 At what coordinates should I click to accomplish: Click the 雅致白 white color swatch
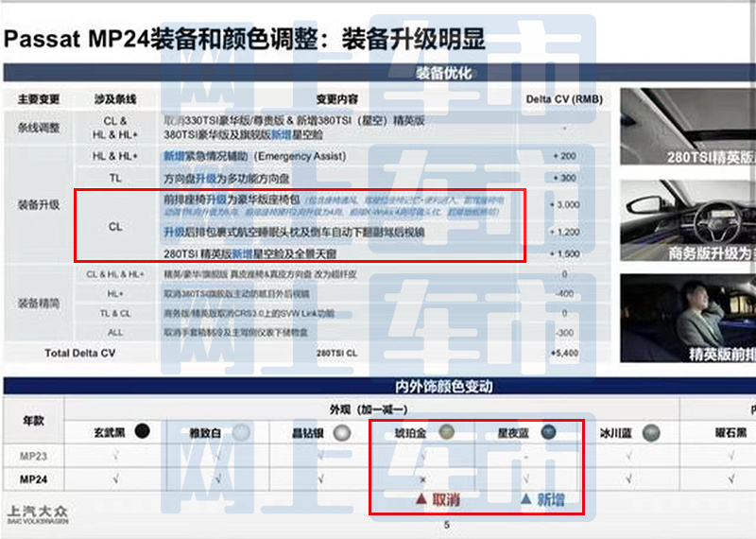[241, 432]
